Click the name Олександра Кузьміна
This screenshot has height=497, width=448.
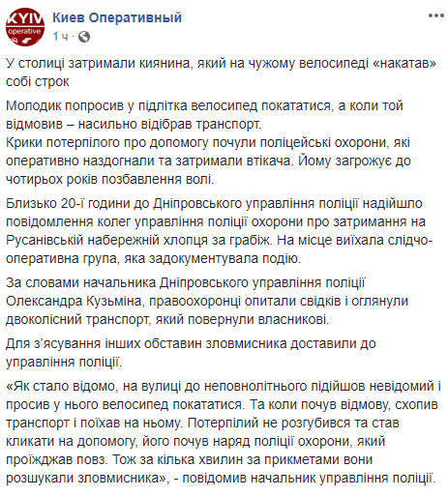74,301
